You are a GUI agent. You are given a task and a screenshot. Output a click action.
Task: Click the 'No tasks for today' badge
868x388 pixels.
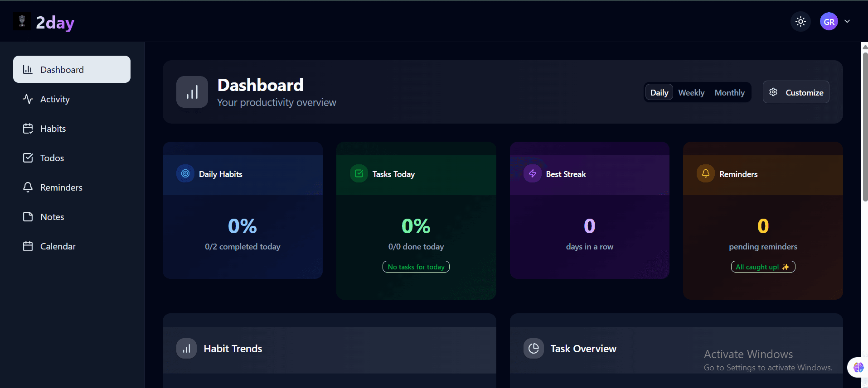[x=416, y=267]
